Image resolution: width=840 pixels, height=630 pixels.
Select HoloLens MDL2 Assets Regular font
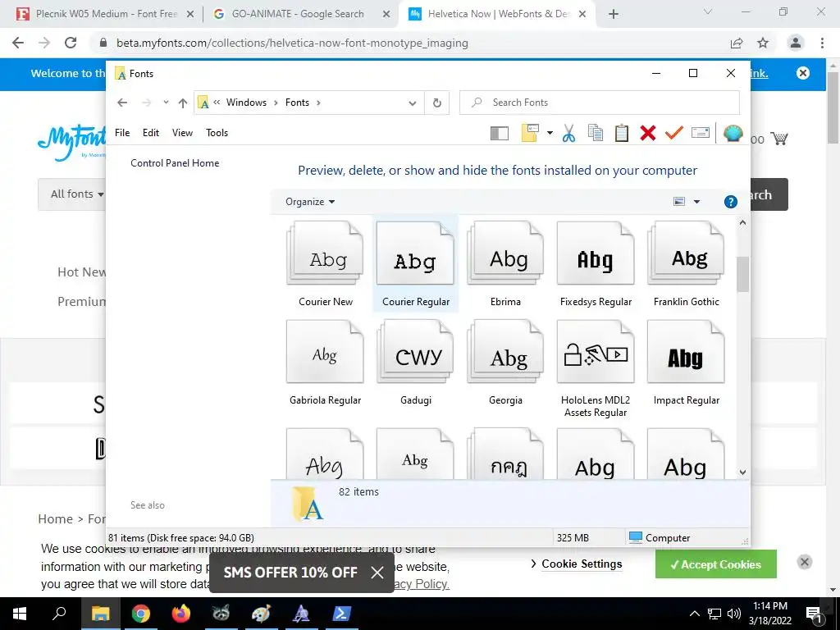click(x=596, y=368)
